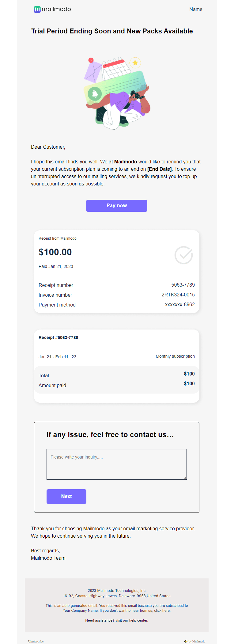Viewport: 234px width, 644px height.
Task: Click the Mailmodo logo icon
Action: pyautogui.click(x=37, y=9)
